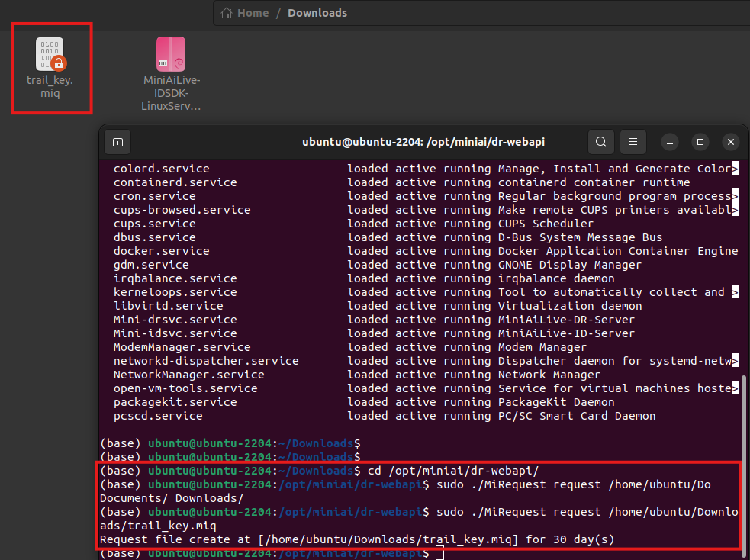Click the Mini-idsvc.service entry in terminal
750x560 pixels.
175,333
